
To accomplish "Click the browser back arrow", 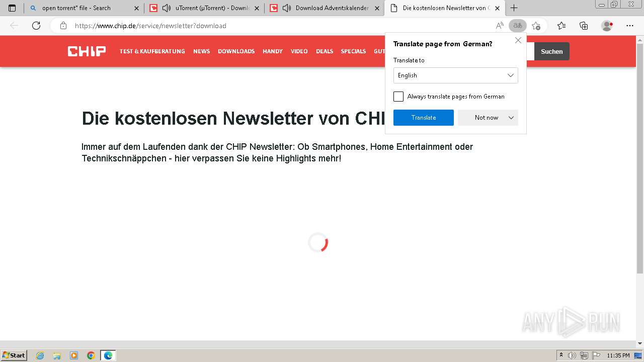I will pos(14,26).
